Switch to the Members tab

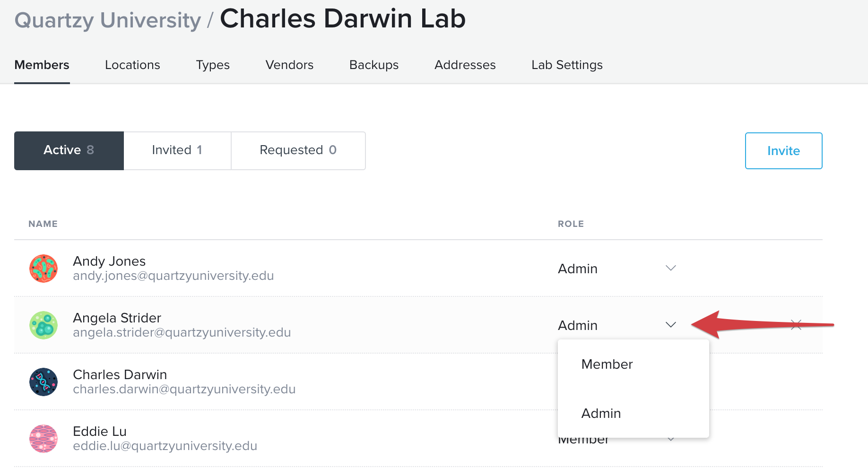click(x=42, y=65)
